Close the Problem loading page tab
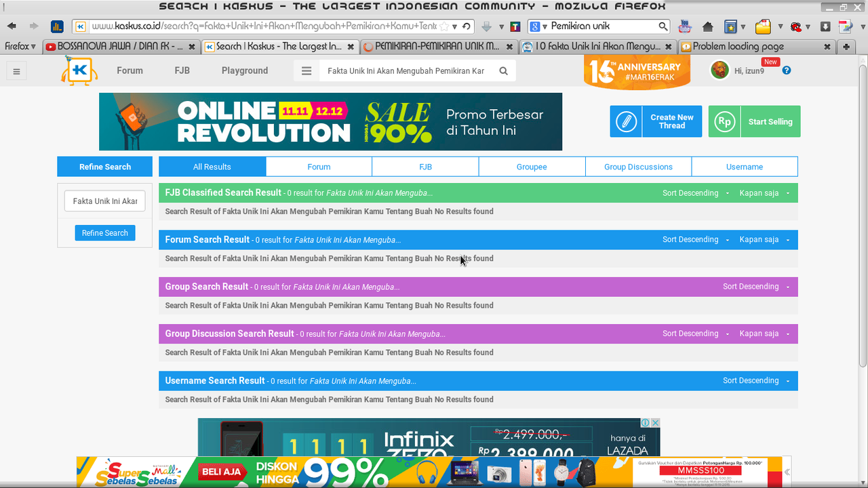 click(x=827, y=47)
